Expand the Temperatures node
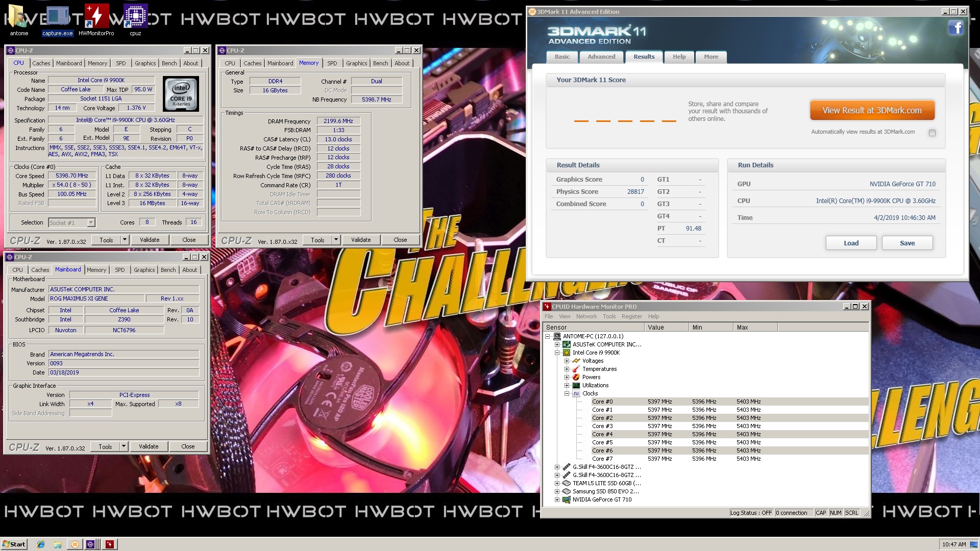 tap(567, 369)
